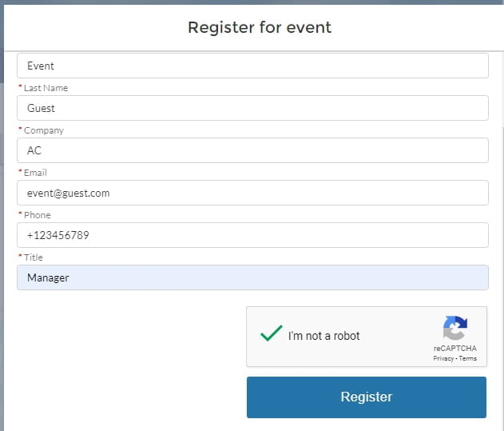Focus the Last Name field with "Guest"
The width and height of the screenshot is (504, 431).
click(252, 108)
